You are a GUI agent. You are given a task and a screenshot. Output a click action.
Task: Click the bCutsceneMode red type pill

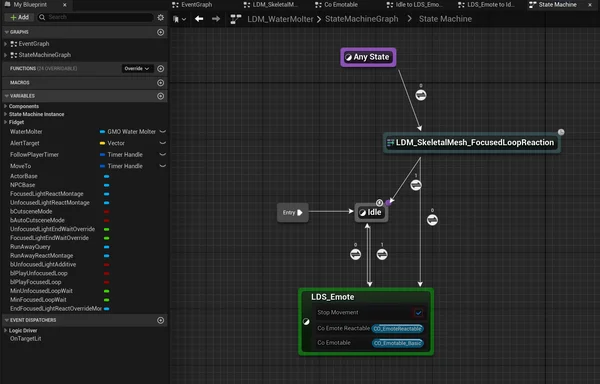click(107, 212)
